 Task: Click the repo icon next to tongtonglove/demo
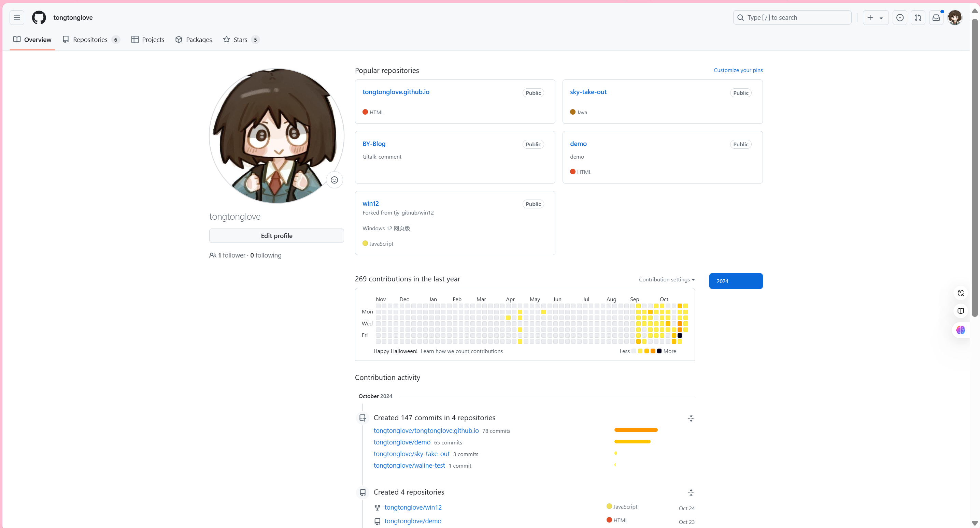point(378,522)
